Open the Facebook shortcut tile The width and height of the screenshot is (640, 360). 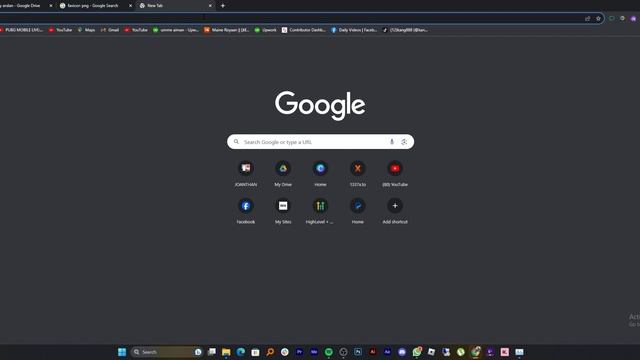pos(246,211)
